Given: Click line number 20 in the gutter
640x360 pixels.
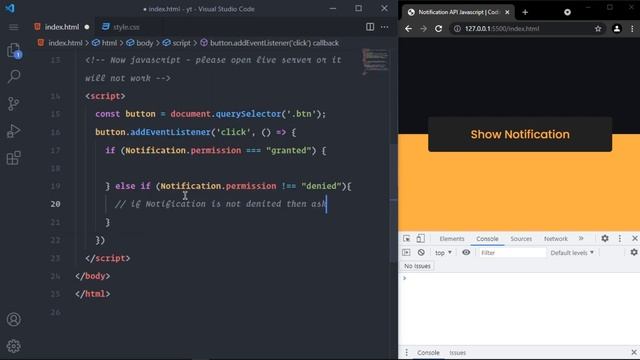Looking at the screenshot, I should [x=55, y=204].
